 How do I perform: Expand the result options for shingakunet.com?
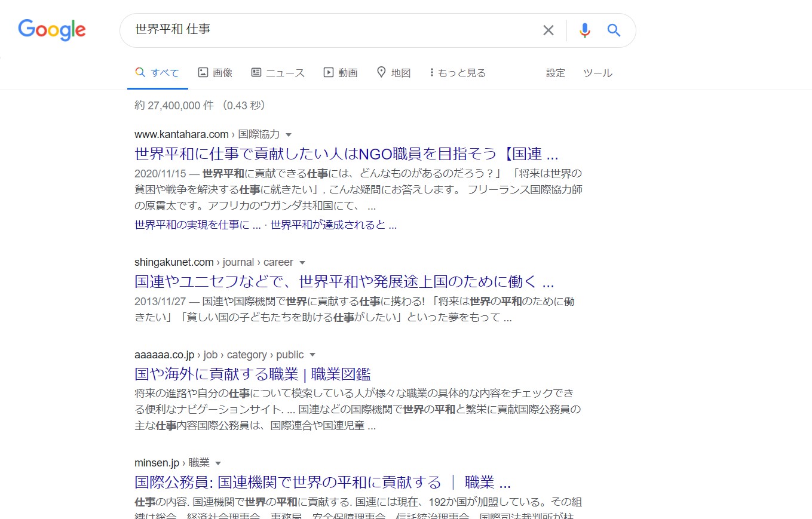coord(302,262)
